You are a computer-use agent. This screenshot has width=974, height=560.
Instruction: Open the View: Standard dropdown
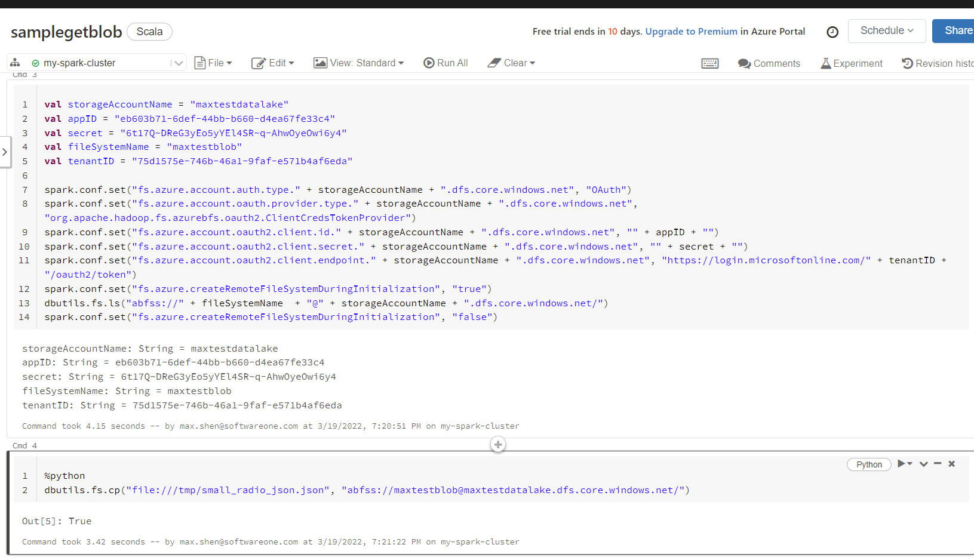[358, 63]
